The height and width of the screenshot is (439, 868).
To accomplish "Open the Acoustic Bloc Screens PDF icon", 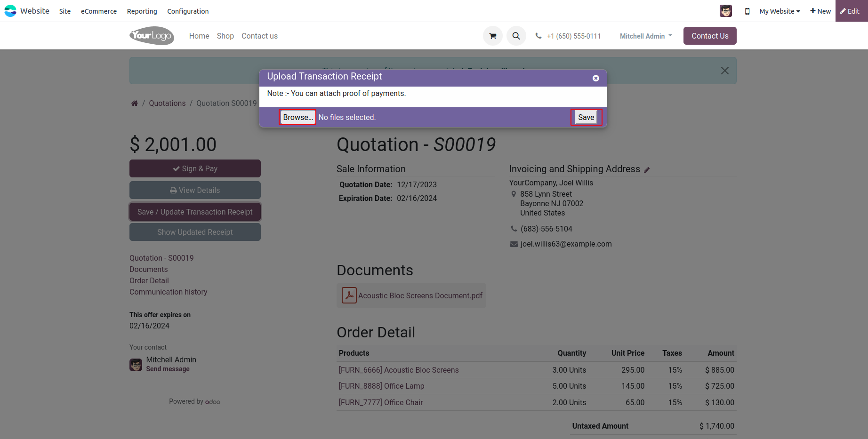I will pos(349,295).
